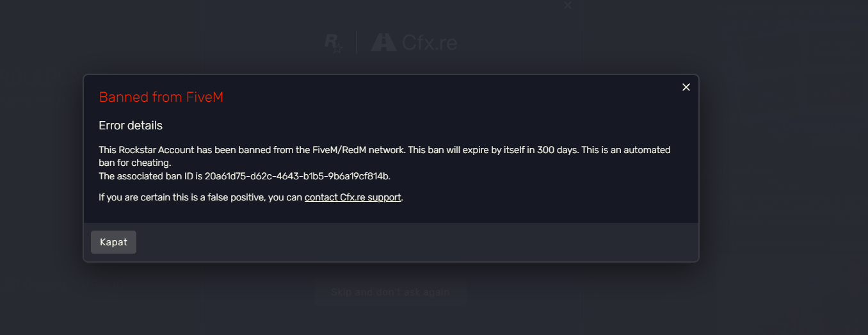Click the Kapat button

point(113,242)
